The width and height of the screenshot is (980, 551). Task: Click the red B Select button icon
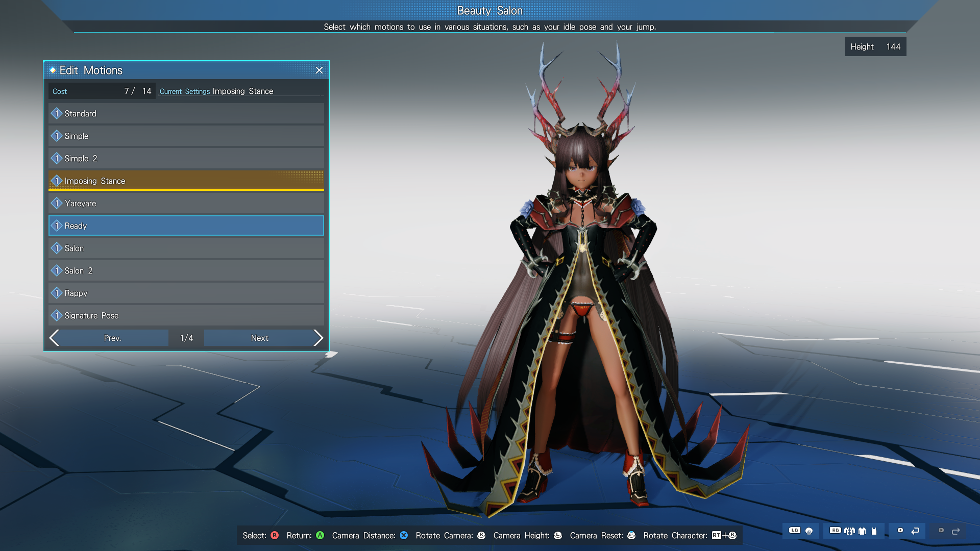[x=275, y=535]
